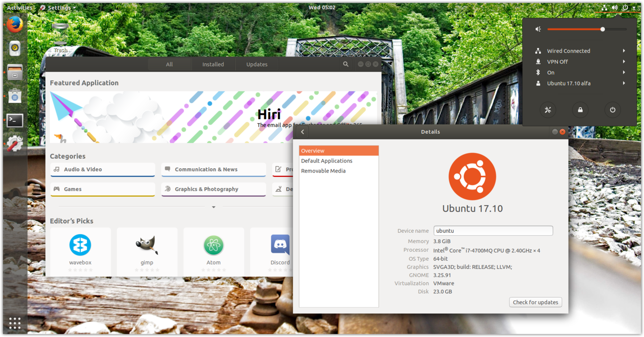644x337 pixels.
Task: Click the Virtualization value VMware
Action: coord(444,283)
